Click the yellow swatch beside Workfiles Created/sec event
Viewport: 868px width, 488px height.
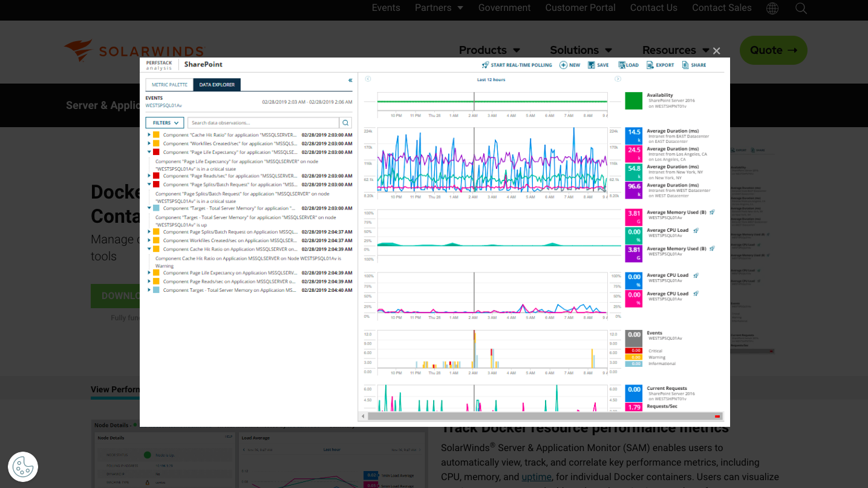point(157,143)
